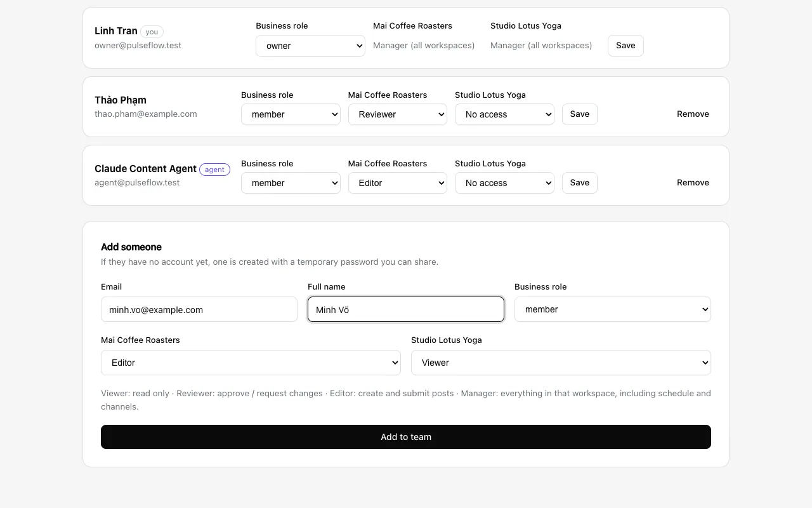Open new member's Studio Lotus Yoga Viewer dropdown
Viewport: 812px width, 508px height.
pos(561,363)
